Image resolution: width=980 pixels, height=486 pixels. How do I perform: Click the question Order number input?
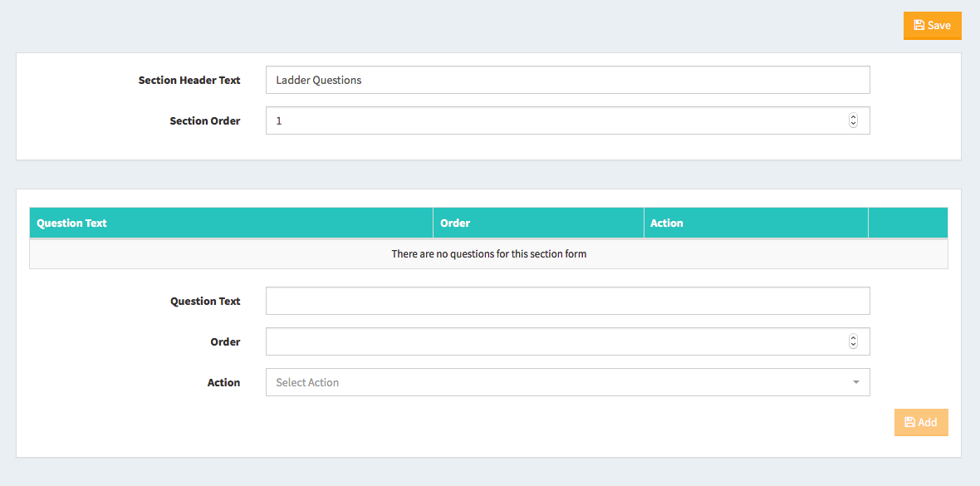click(x=567, y=341)
